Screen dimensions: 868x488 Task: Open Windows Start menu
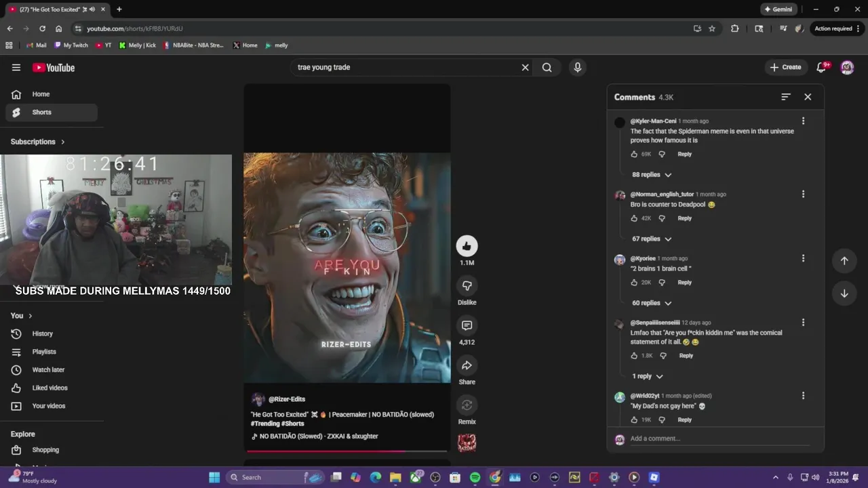click(214, 477)
